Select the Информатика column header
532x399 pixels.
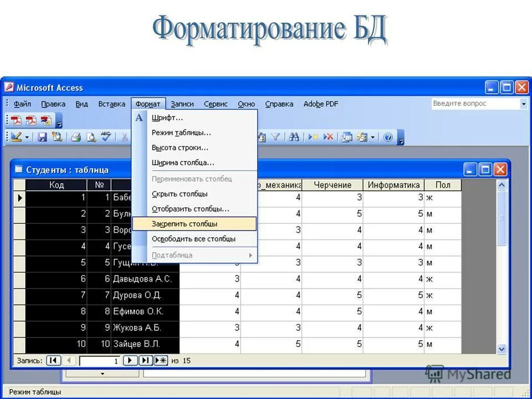pos(393,185)
